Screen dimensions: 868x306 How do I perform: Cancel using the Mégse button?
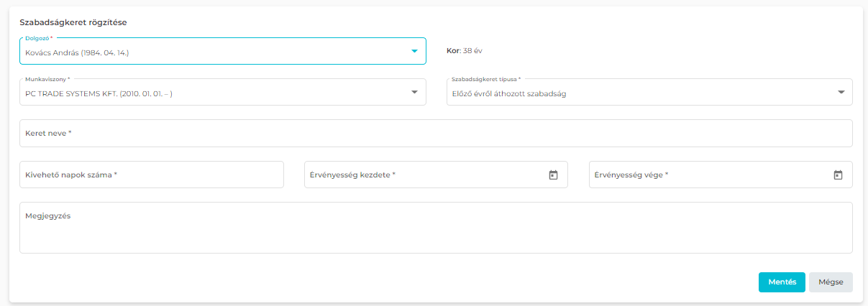click(831, 282)
